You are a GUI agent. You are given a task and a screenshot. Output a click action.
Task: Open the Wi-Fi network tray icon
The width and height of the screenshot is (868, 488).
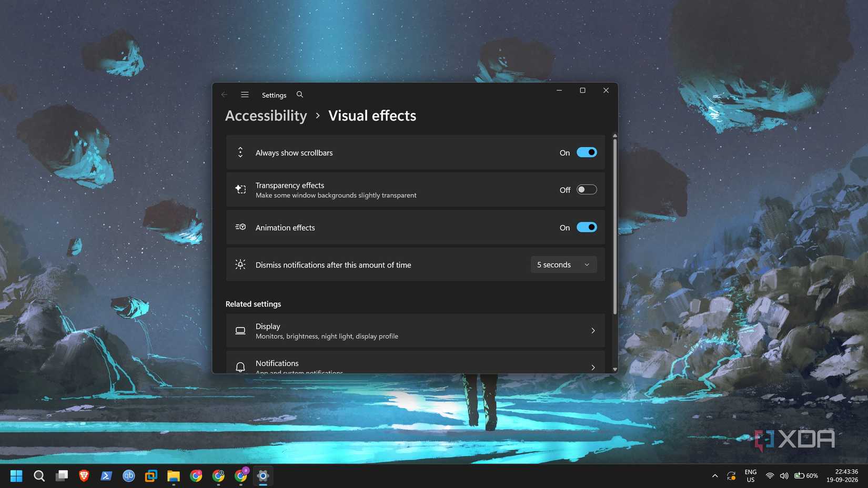coord(770,476)
